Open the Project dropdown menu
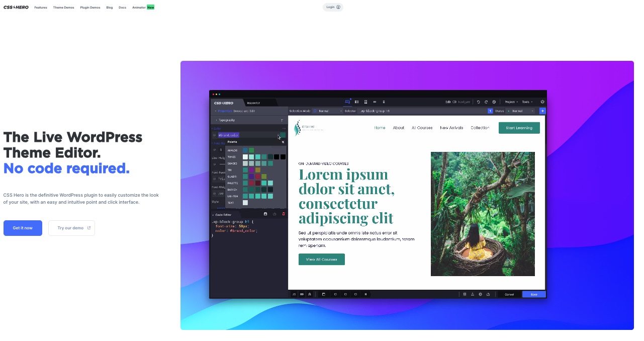This screenshot has height=341, width=644. tap(511, 102)
